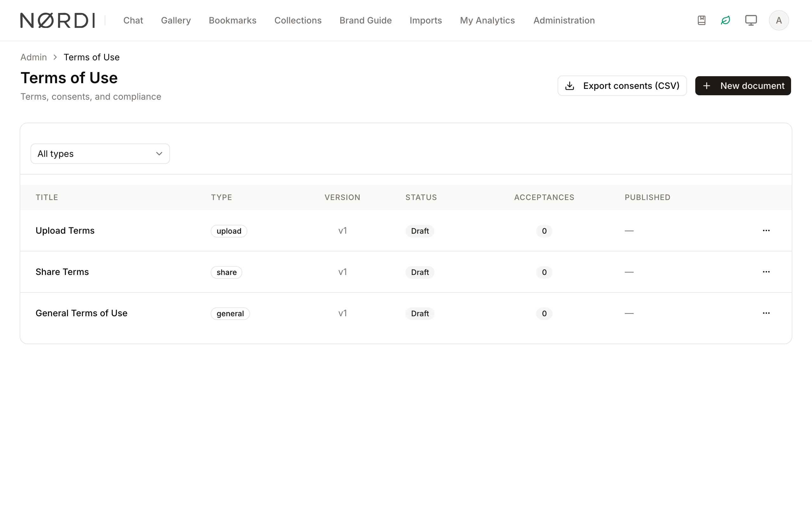Open the General Terms of Use document
This screenshot has height=508, width=812.
(x=82, y=313)
